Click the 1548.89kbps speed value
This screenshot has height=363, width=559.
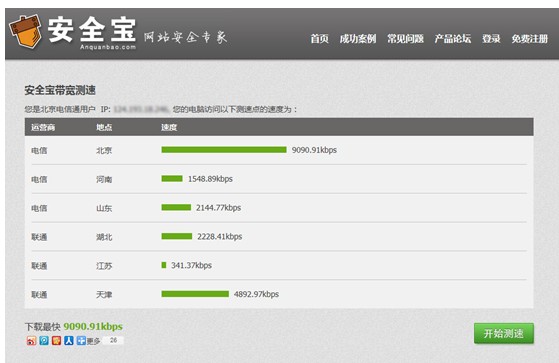click(210, 179)
